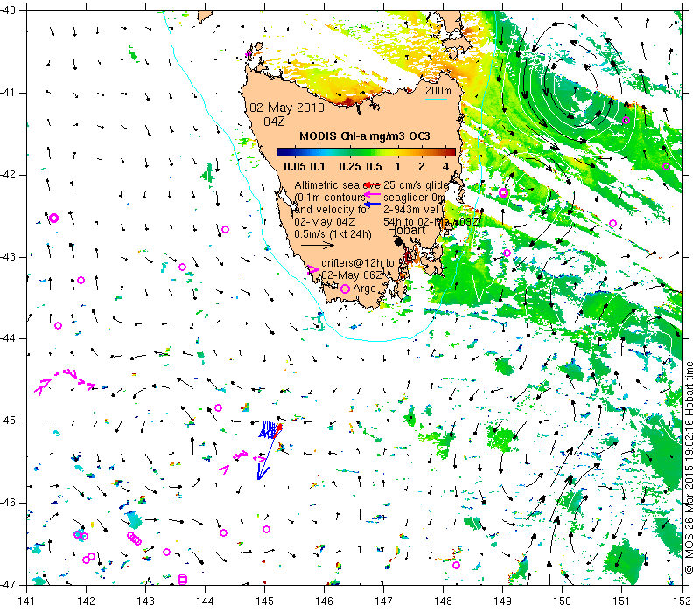Click the Argo circle near 143.6E, 43.1S
700x612 pixels.
[183, 268]
